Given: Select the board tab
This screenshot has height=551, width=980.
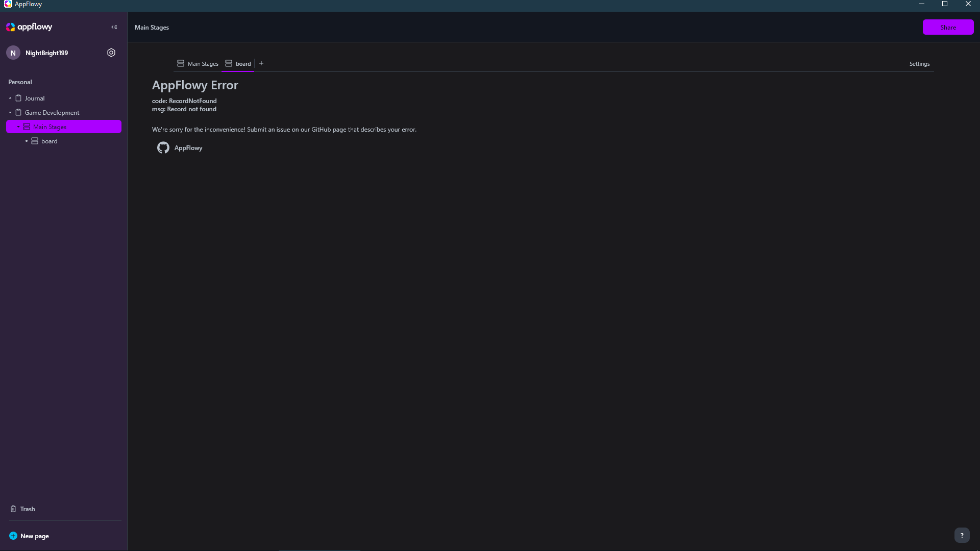Looking at the screenshot, I should pos(243,63).
